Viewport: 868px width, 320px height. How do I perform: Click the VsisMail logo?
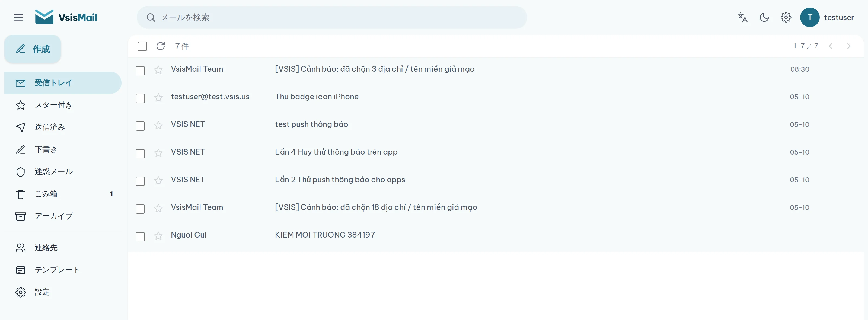[x=66, y=17]
